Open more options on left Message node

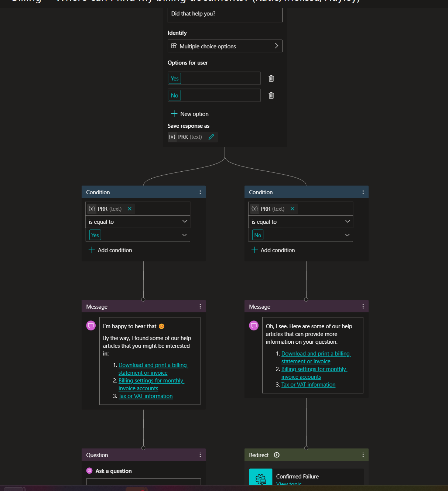click(200, 306)
